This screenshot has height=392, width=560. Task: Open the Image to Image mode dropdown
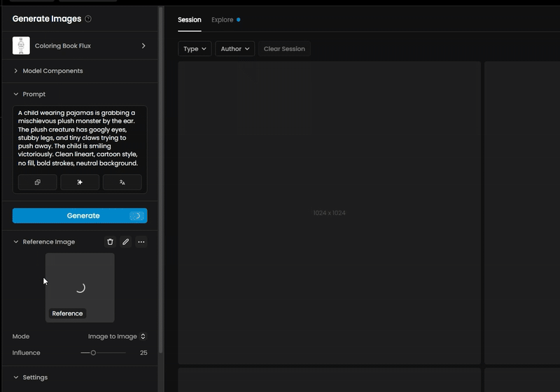[117, 336]
